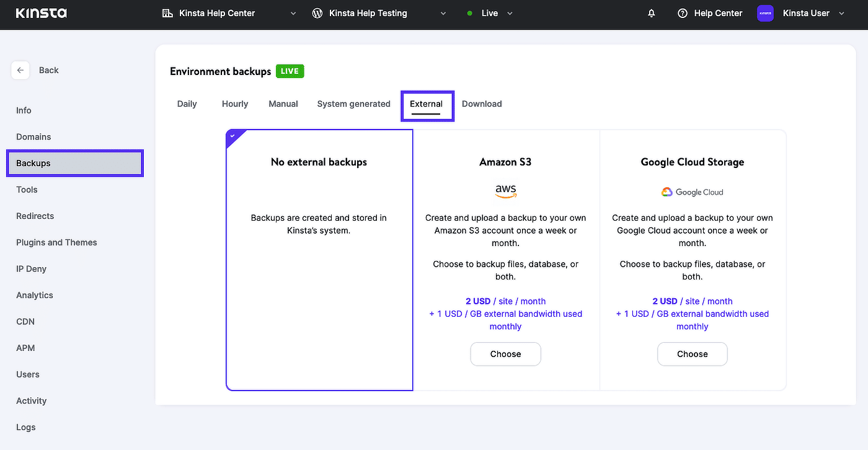868x450 pixels.
Task: Open the Download backups tab
Action: (482, 104)
